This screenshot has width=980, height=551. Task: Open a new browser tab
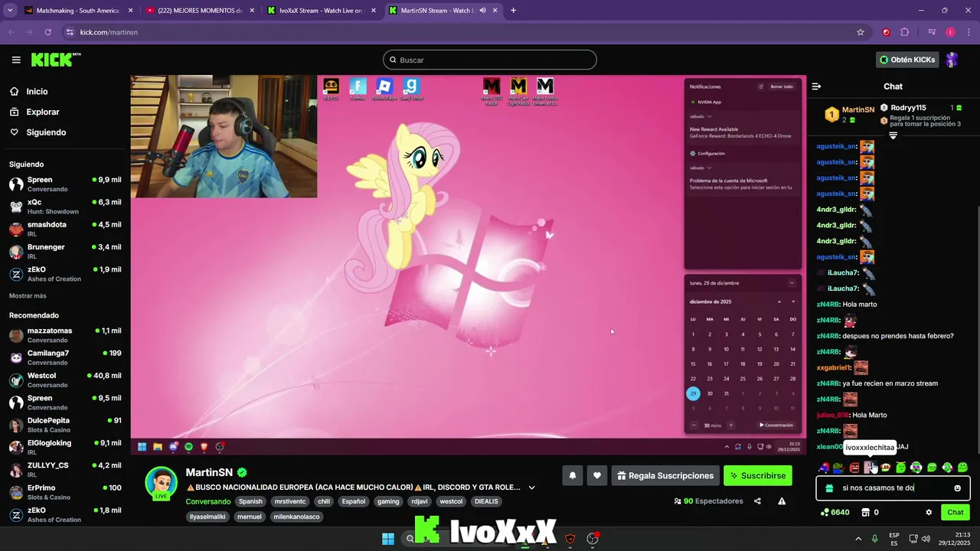coord(513,11)
